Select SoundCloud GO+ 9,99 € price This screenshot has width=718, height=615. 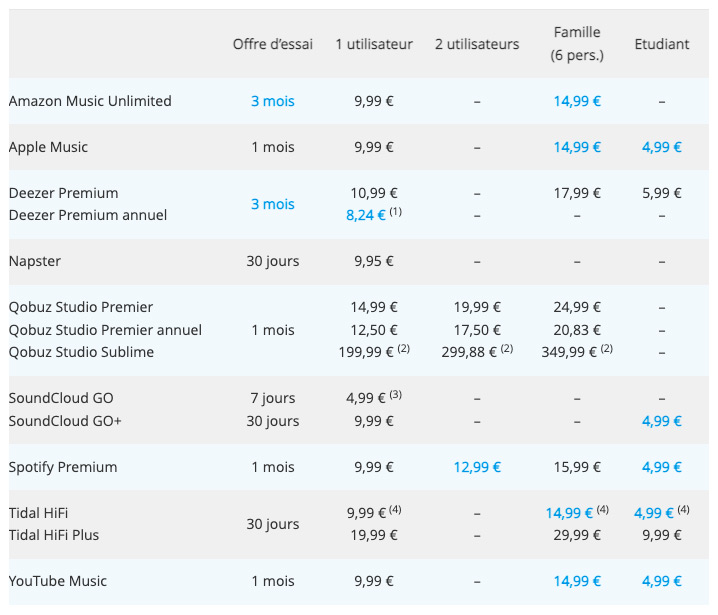[374, 421]
